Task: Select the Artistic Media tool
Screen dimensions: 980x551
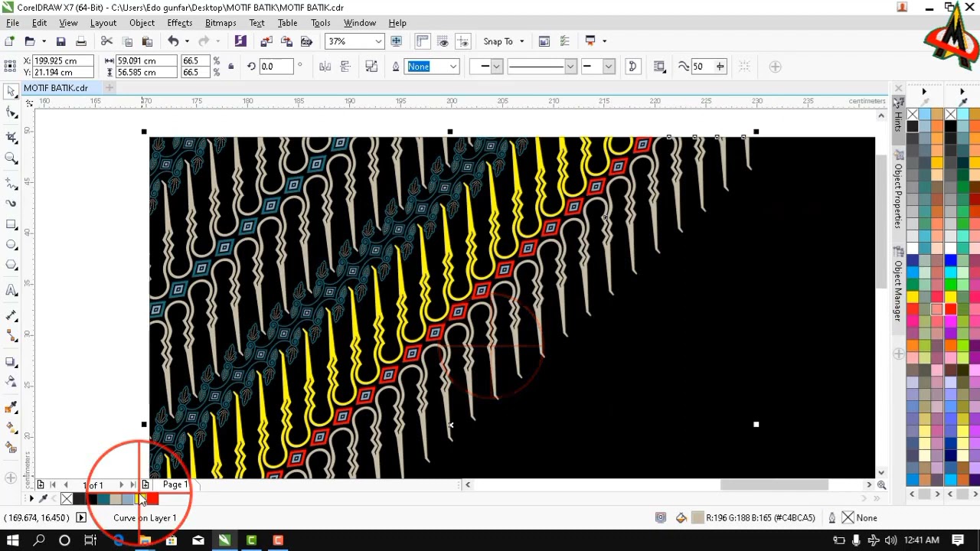Action: pyautogui.click(x=11, y=204)
